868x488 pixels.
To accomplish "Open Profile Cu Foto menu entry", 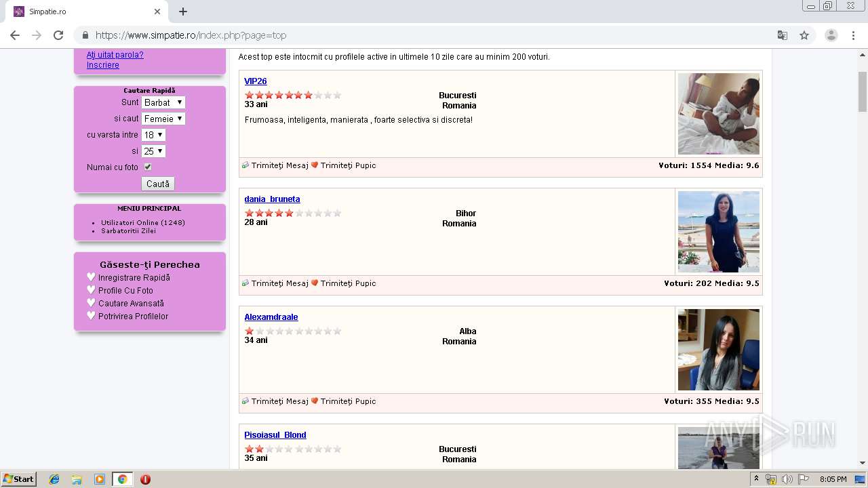I will click(125, 290).
